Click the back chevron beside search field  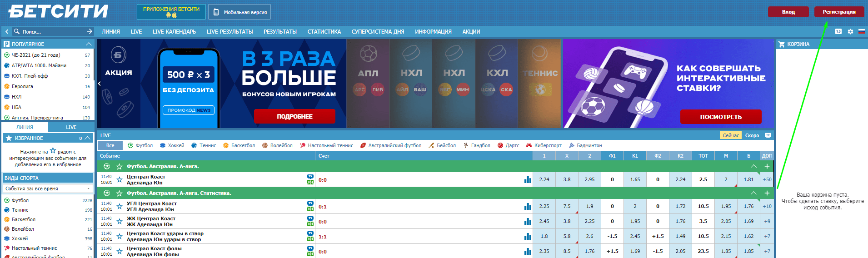click(7, 32)
